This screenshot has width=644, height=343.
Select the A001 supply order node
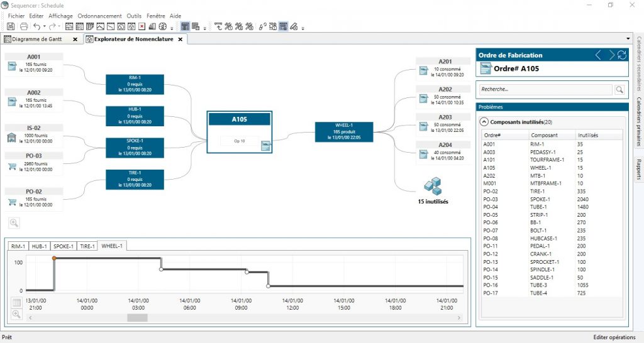34,63
